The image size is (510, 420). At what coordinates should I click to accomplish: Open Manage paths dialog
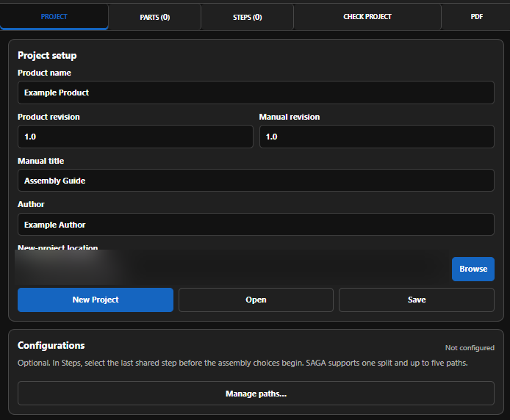[x=256, y=394]
